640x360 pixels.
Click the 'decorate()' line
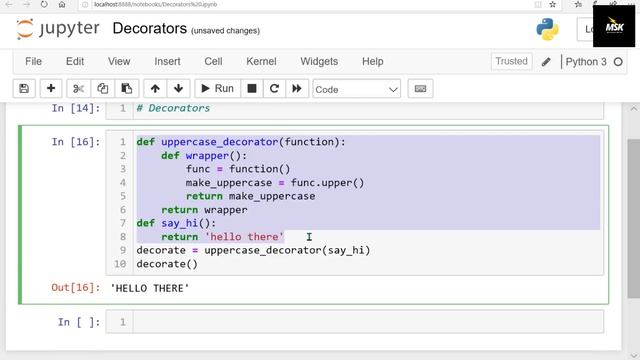(167, 264)
